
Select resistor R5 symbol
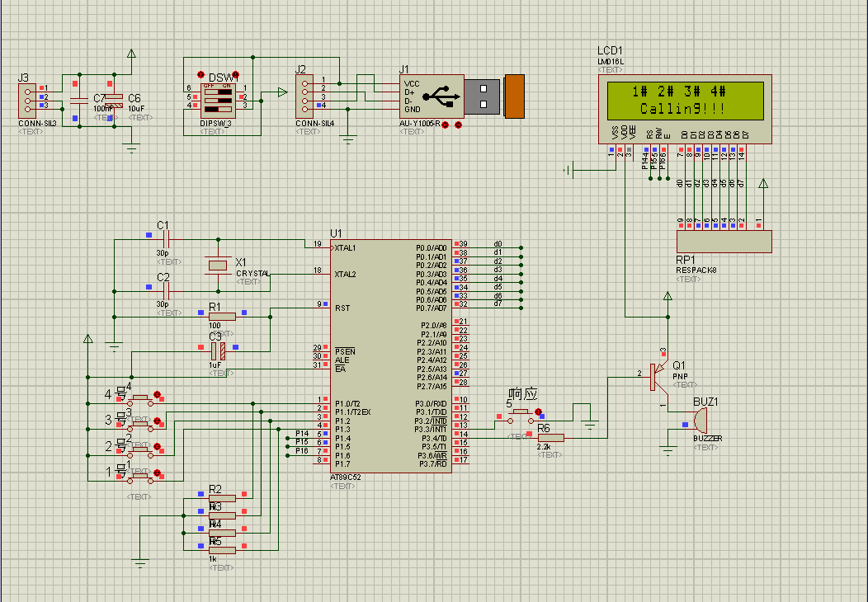tap(223, 551)
